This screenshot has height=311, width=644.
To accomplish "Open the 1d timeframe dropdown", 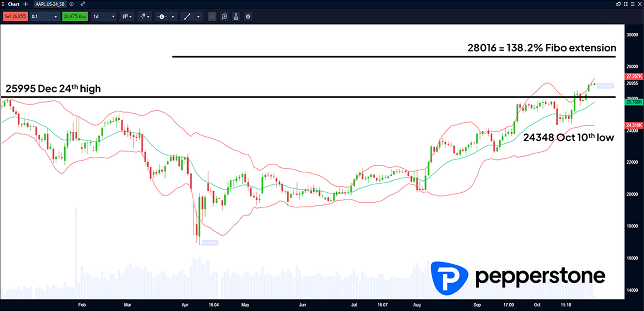I will tap(103, 16).
